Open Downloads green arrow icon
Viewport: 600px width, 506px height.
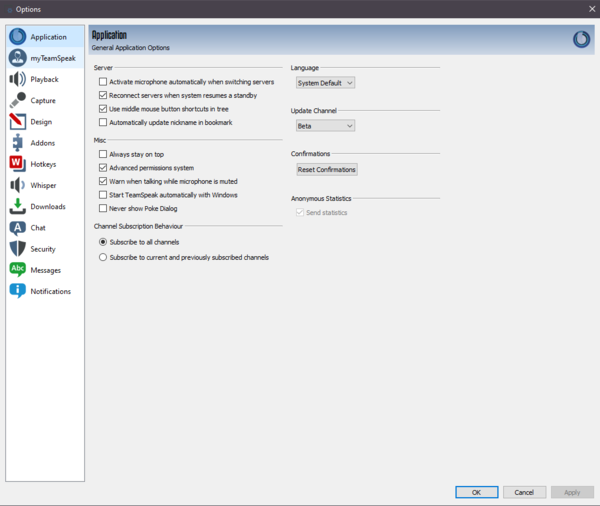pyautogui.click(x=18, y=206)
